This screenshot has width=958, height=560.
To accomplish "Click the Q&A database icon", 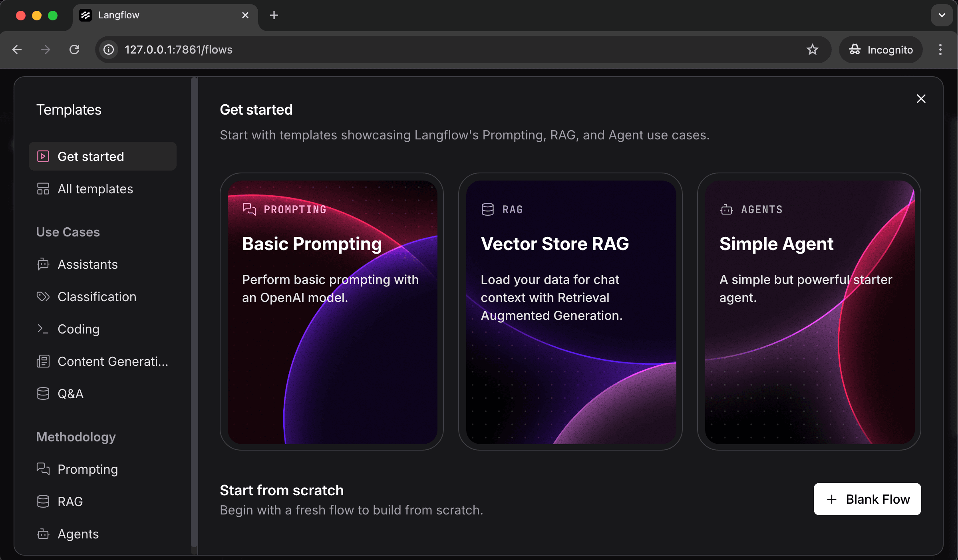I will coord(43,393).
